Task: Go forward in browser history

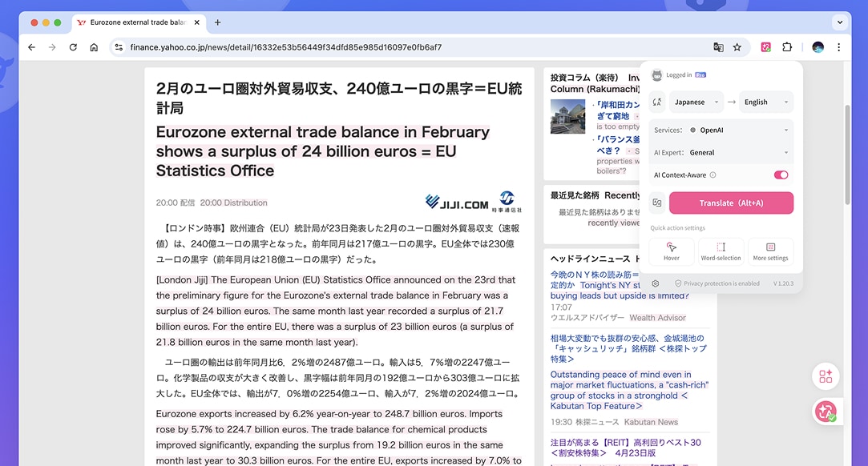Action: pos(52,47)
